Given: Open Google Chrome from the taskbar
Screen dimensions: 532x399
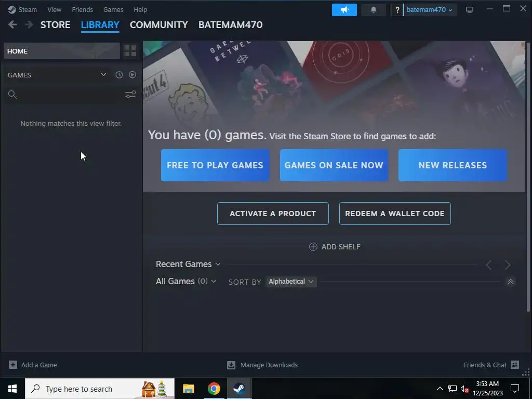Looking at the screenshot, I should click(x=214, y=389).
